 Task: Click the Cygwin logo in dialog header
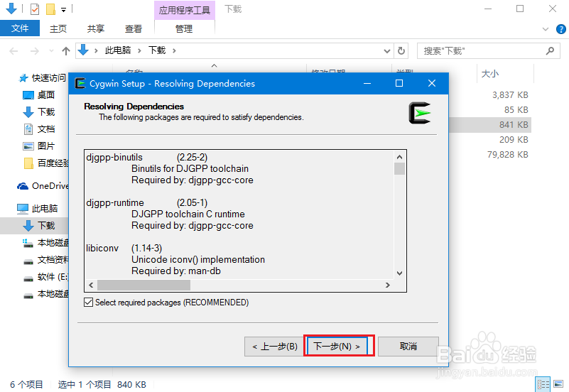tap(420, 113)
